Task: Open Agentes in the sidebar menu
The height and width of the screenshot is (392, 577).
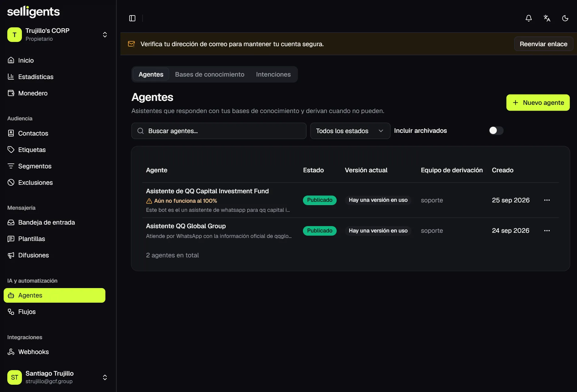Action: pos(54,295)
